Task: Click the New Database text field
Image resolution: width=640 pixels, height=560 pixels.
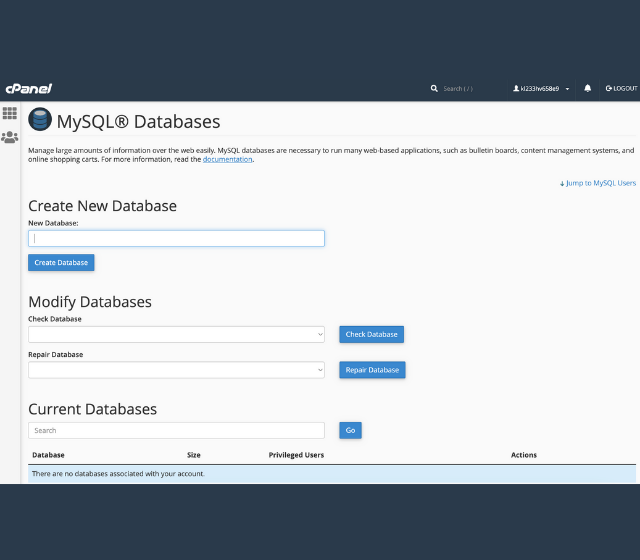Action: coord(176,238)
